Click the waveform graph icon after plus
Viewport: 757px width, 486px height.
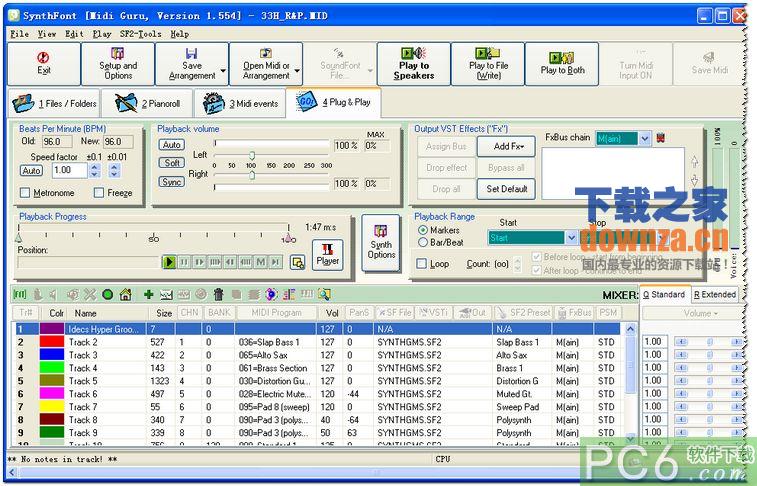[166, 294]
